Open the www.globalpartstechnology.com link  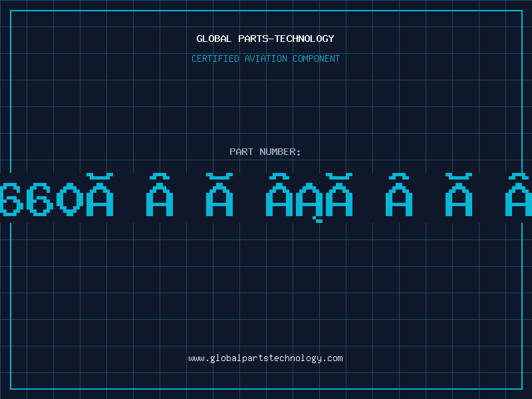265,358
